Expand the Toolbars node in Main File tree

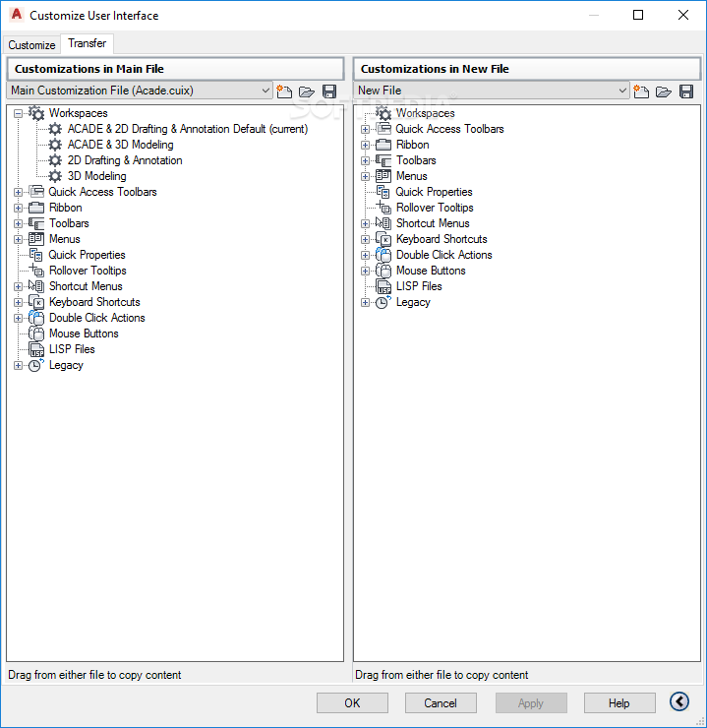18,223
